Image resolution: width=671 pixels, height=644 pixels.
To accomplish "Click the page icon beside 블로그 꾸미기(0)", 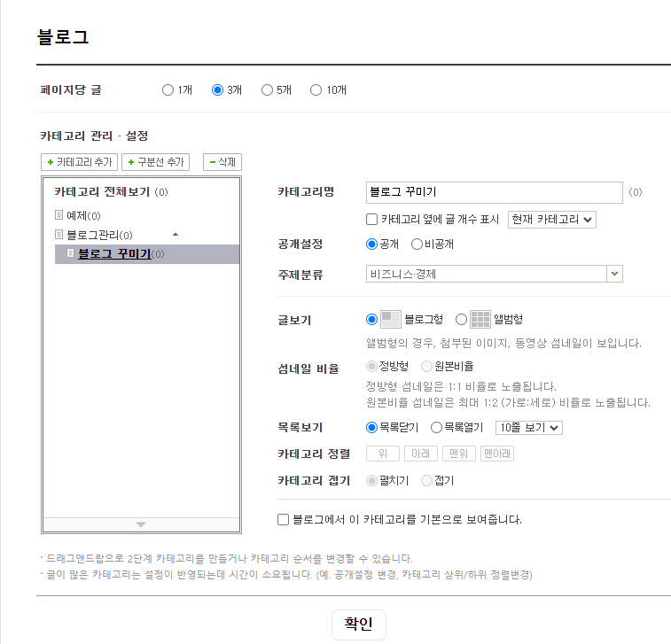I will 71,253.
